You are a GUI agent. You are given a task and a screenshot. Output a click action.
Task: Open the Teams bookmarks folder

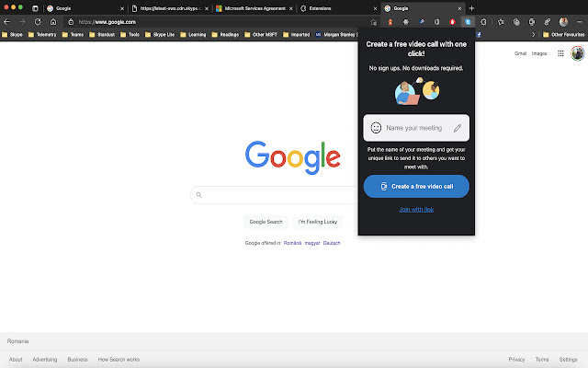click(x=73, y=35)
